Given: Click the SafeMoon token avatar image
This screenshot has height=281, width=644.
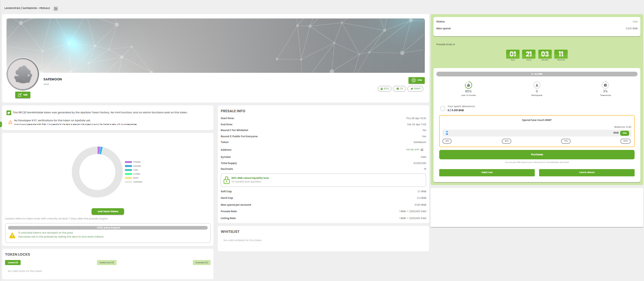Looking at the screenshot, I should (23, 74).
